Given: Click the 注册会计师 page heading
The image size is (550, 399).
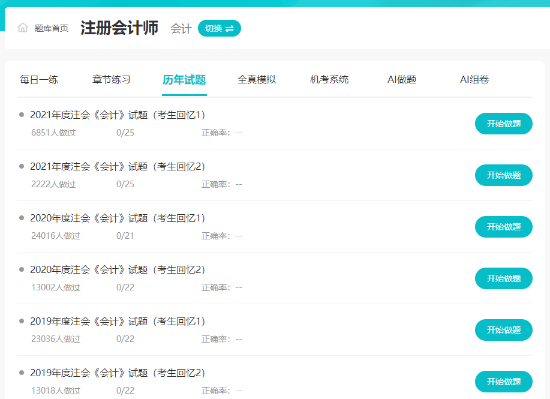Looking at the screenshot, I should pos(119,28).
